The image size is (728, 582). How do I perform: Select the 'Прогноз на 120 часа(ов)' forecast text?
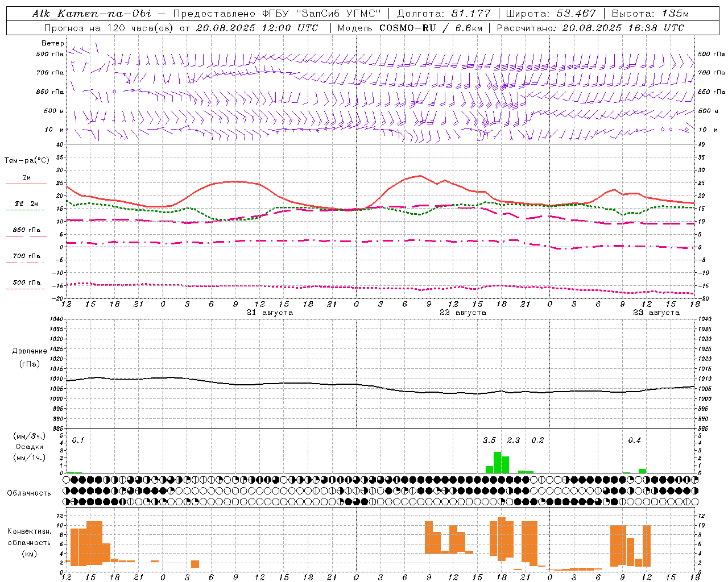pos(110,28)
